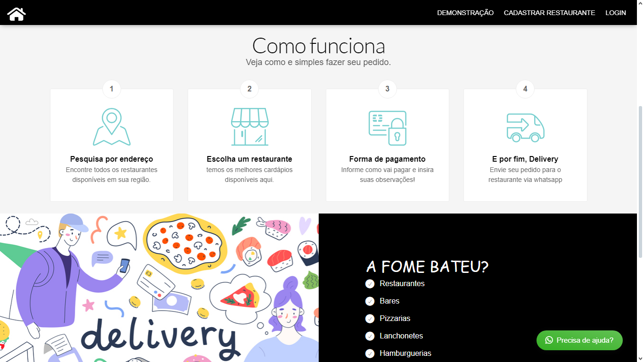644x362 pixels.
Task: Click the checkmark beside Pizzarias
Action: coord(370,319)
